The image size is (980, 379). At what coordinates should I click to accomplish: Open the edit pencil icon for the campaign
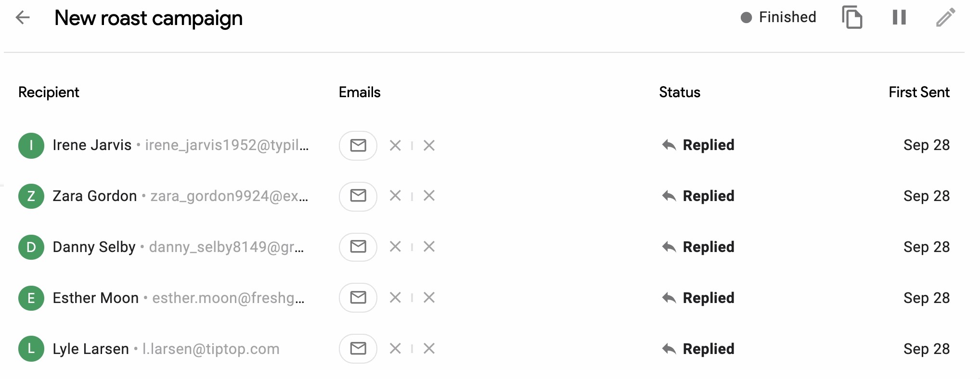coord(945,17)
